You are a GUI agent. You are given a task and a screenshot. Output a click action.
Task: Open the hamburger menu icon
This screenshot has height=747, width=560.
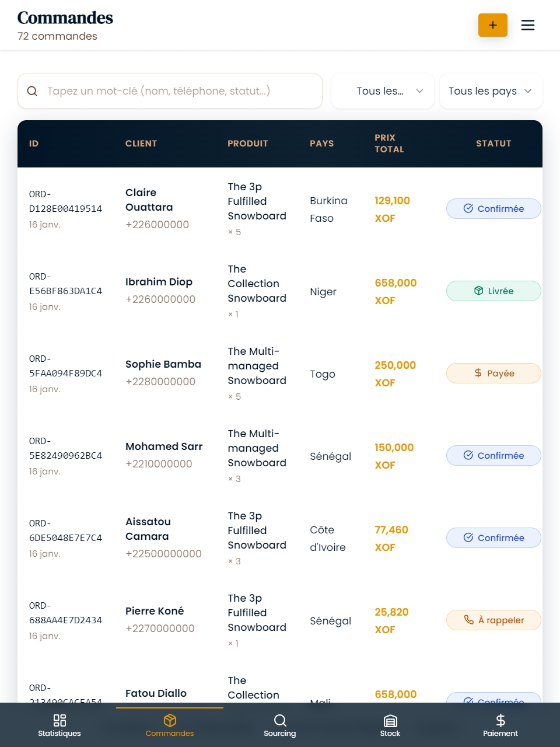[527, 25]
